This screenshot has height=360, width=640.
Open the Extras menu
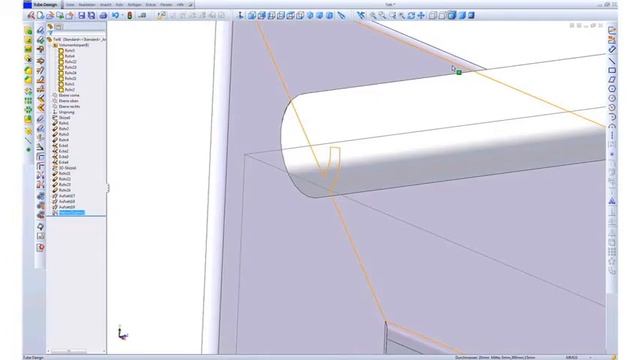point(151,5)
